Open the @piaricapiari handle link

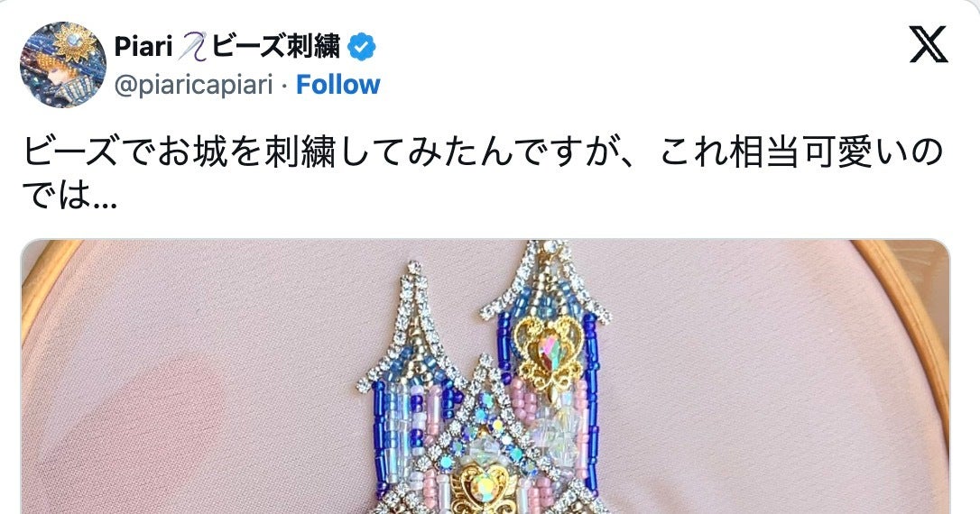click(x=193, y=86)
